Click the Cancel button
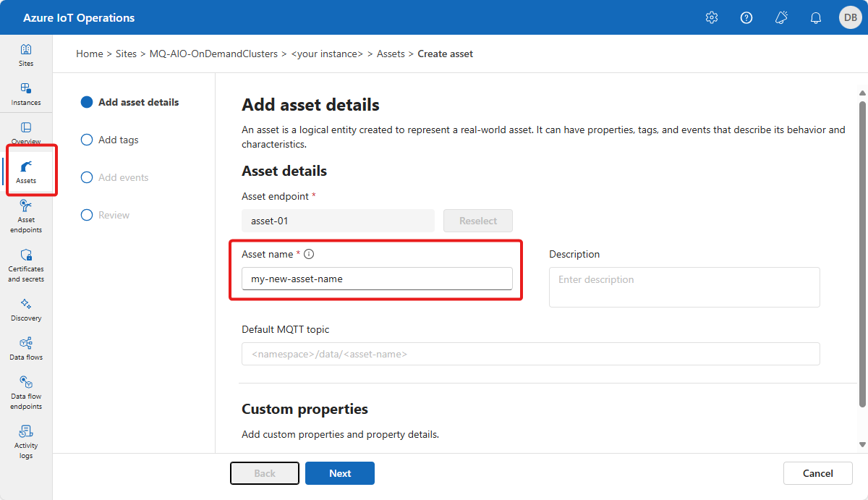868x500 pixels. point(818,473)
